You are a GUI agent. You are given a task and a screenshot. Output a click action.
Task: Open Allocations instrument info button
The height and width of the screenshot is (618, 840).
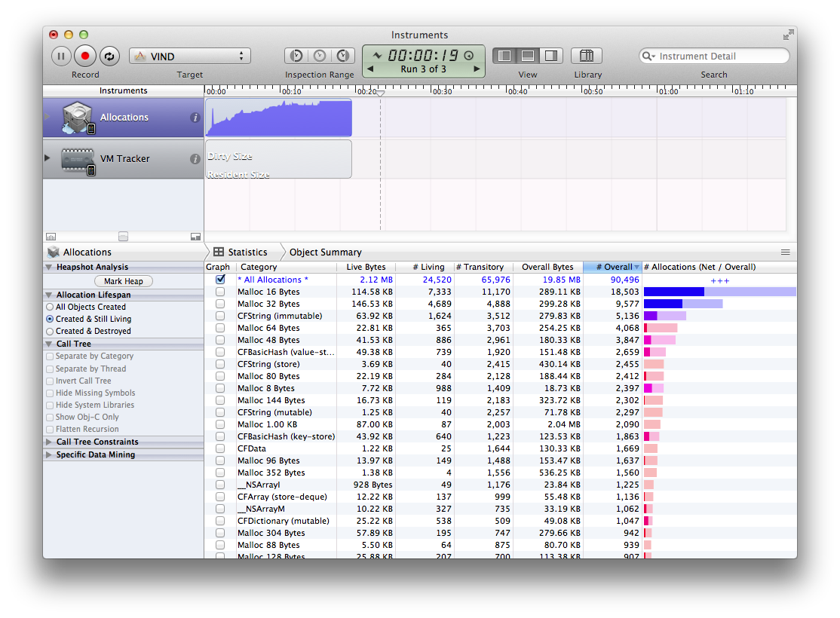[195, 118]
